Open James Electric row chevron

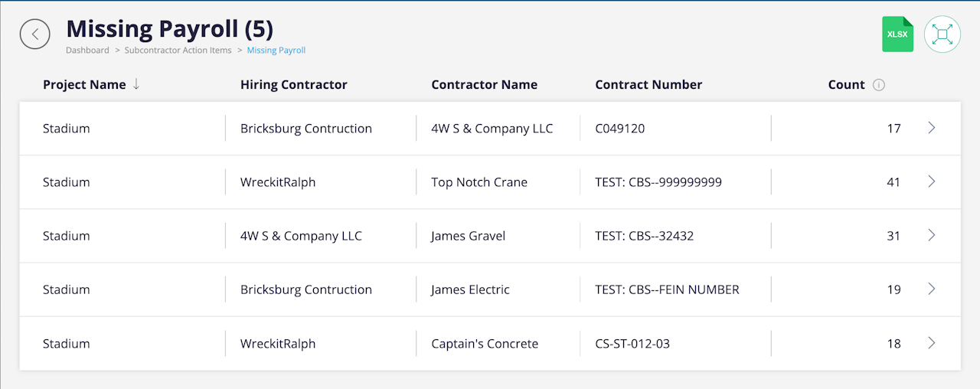click(932, 289)
